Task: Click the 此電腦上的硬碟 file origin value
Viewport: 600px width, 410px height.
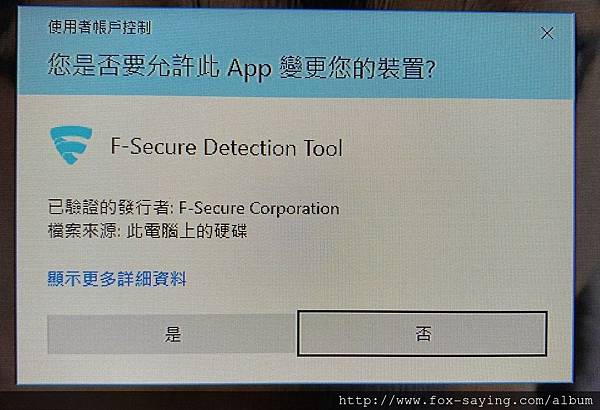Action: [187, 231]
